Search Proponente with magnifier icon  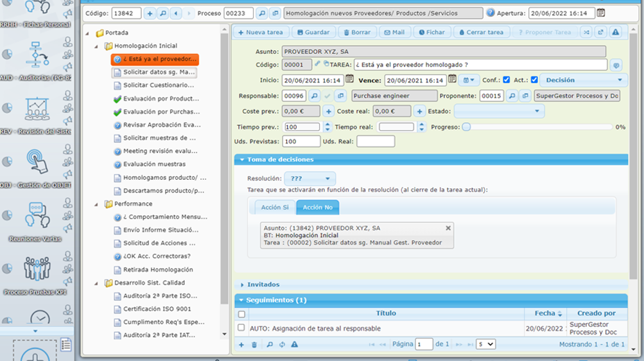(512, 96)
